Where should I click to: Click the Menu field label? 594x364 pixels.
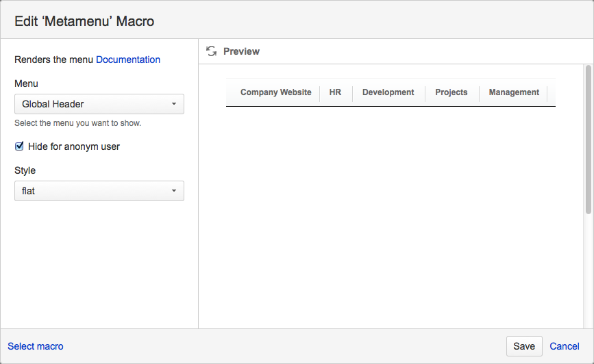[x=26, y=83]
